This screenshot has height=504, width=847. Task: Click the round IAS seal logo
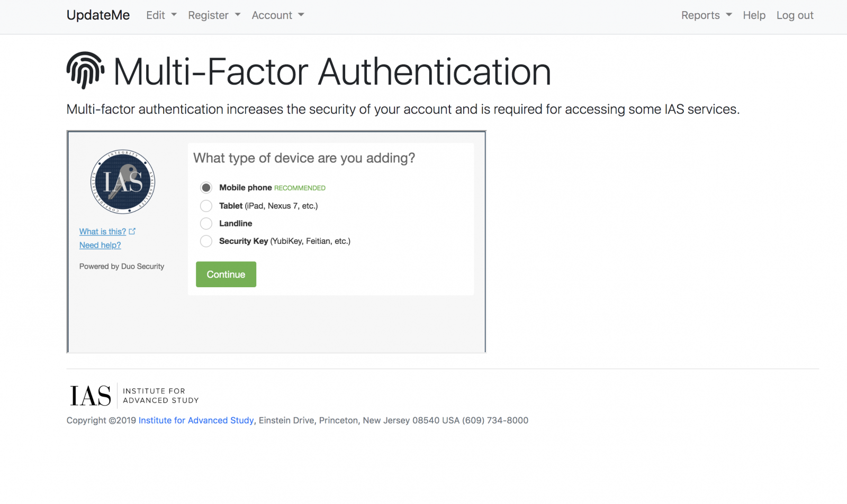(x=123, y=181)
